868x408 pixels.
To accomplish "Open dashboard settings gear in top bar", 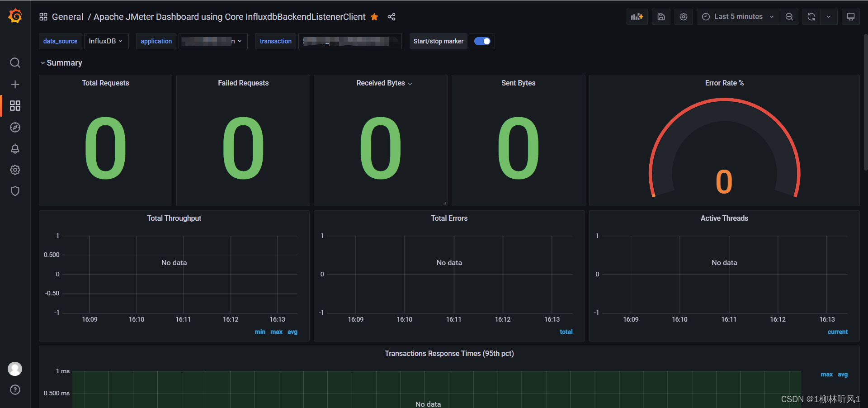I will [x=684, y=17].
